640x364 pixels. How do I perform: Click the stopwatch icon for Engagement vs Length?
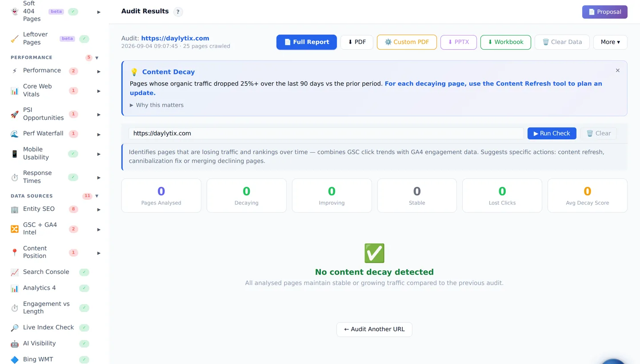(15, 308)
